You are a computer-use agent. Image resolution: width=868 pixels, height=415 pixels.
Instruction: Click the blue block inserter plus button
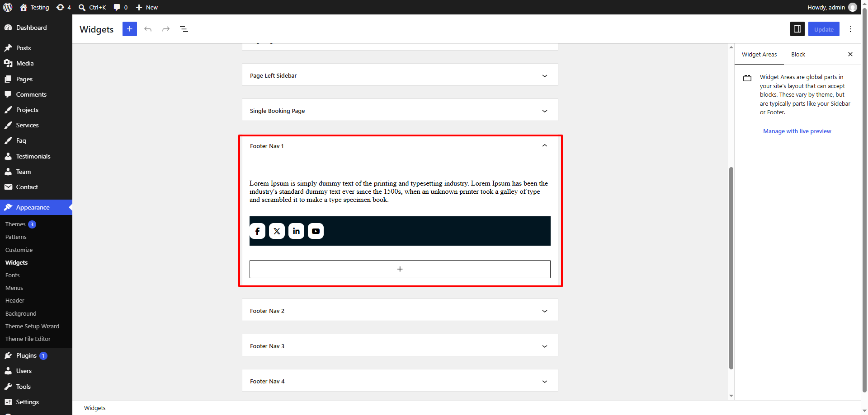[130, 29]
